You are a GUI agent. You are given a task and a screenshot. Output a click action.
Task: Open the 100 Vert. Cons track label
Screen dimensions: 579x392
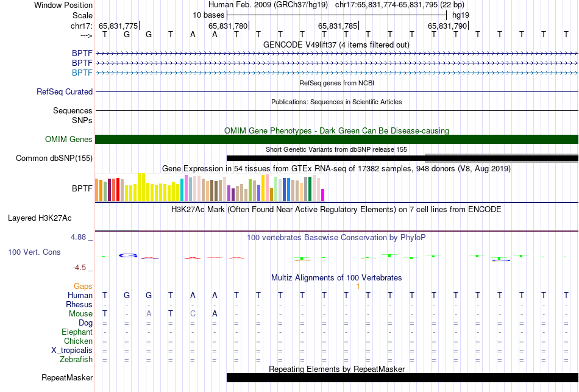click(34, 252)
